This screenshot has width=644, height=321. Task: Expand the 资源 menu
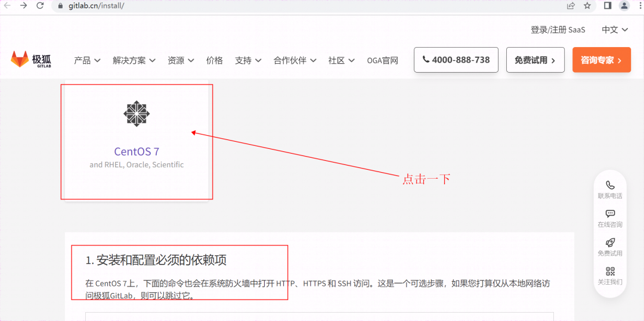tap(181, 60)
